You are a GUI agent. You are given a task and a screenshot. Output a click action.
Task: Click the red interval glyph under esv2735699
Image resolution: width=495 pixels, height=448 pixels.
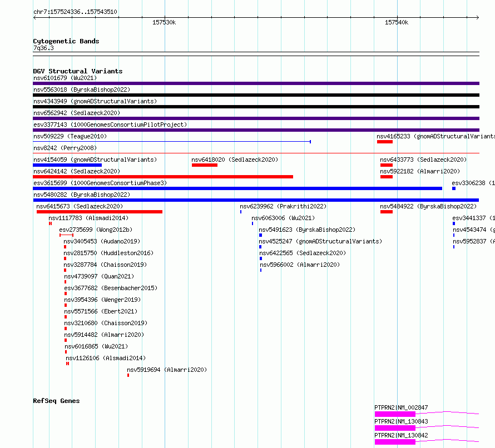[x=66, y=235]
